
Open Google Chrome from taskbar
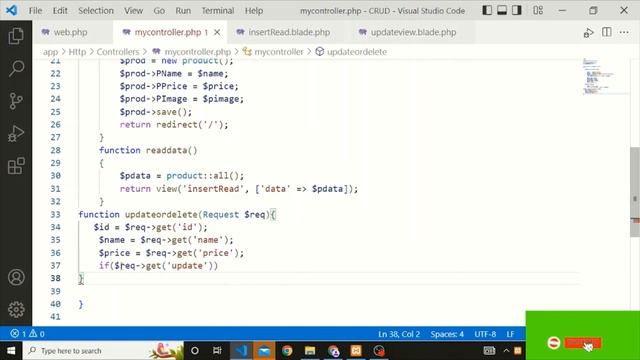(287, 351)
